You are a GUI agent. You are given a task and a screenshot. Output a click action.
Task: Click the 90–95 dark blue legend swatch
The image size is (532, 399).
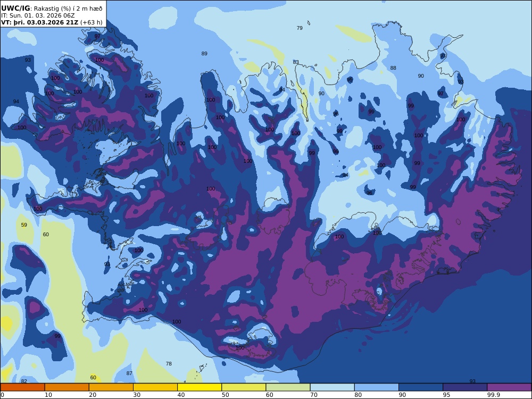point(421,387)
